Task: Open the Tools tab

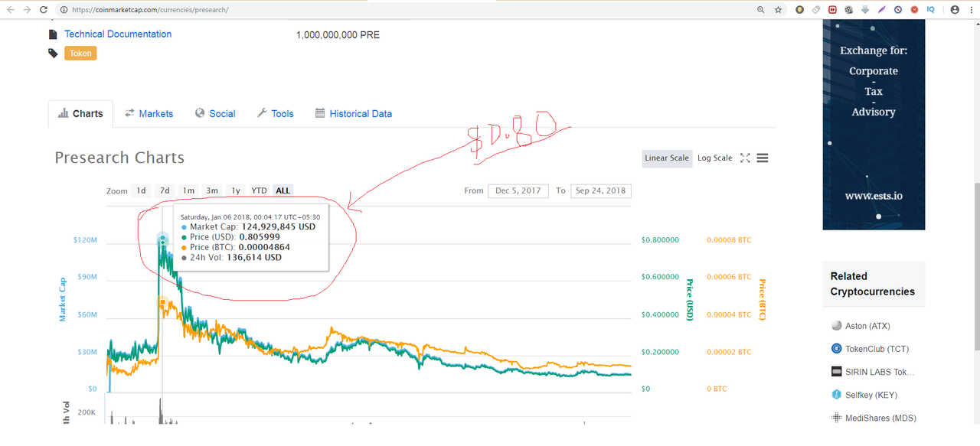Action: [x=276, y=114]
